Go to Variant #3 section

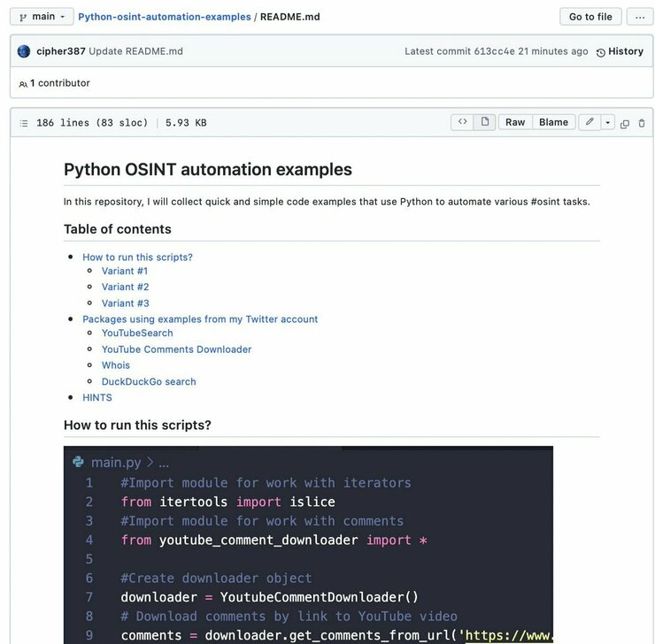[x=126, y=303]
